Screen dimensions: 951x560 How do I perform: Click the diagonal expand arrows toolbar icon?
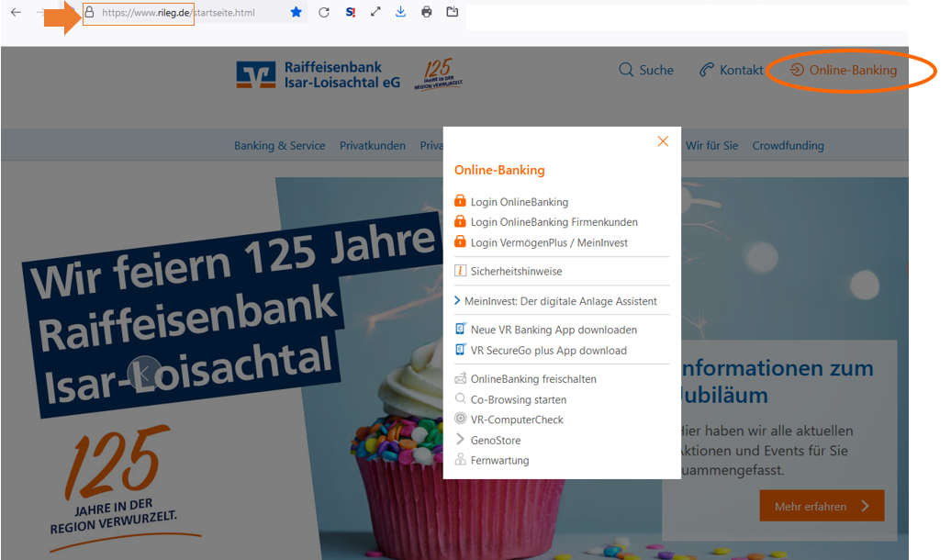pyautogui.click(x=375, y=12)
